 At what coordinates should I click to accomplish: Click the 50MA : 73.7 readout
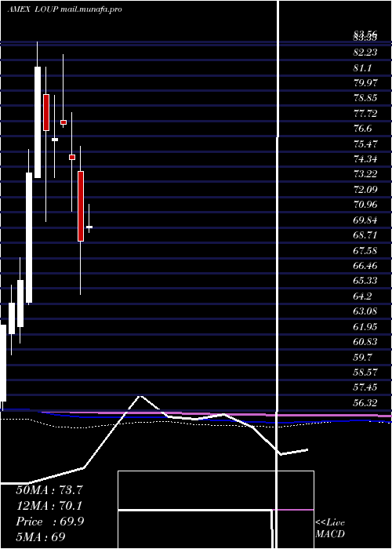click(x=49, y=490)
